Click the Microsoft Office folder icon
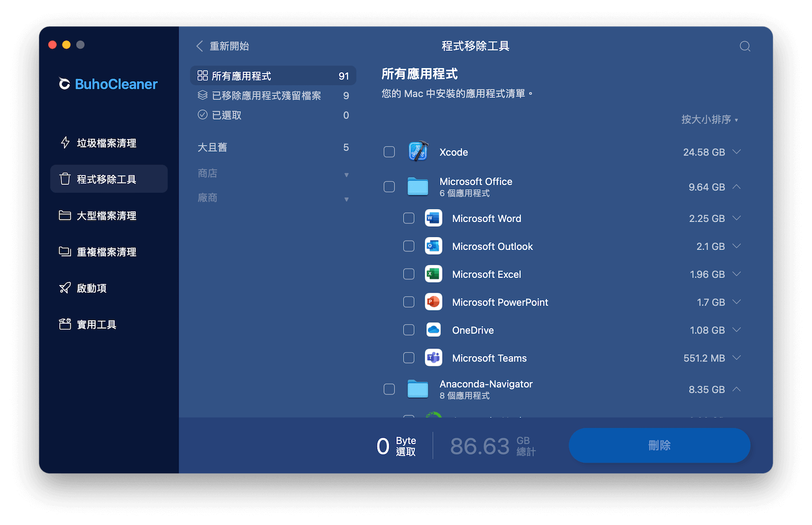This screenshot has height=525, width=812. 418,187
